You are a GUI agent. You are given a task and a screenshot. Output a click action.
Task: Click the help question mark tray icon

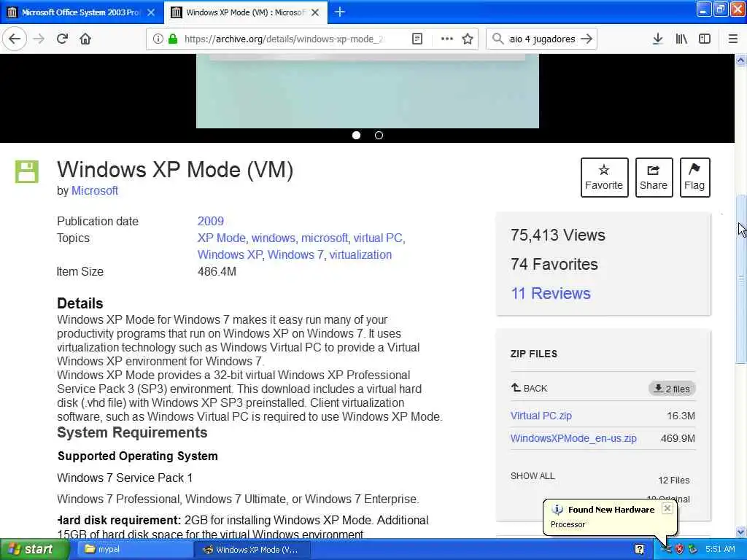(x=639, y=550)
